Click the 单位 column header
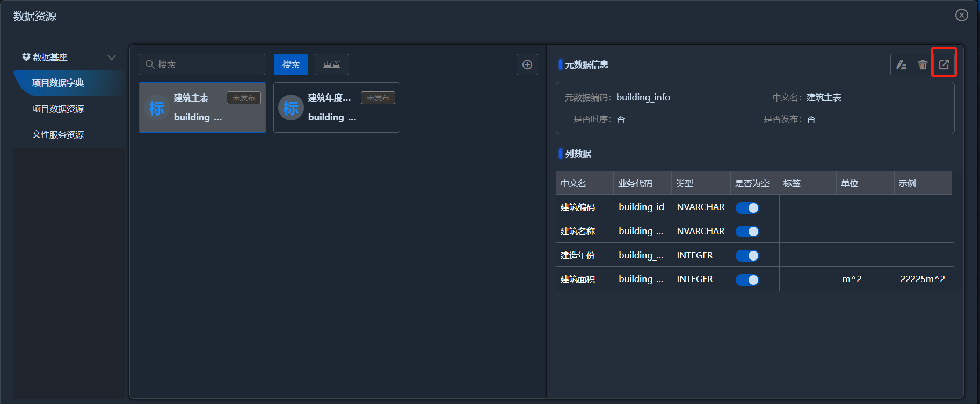 click(866, 183)
